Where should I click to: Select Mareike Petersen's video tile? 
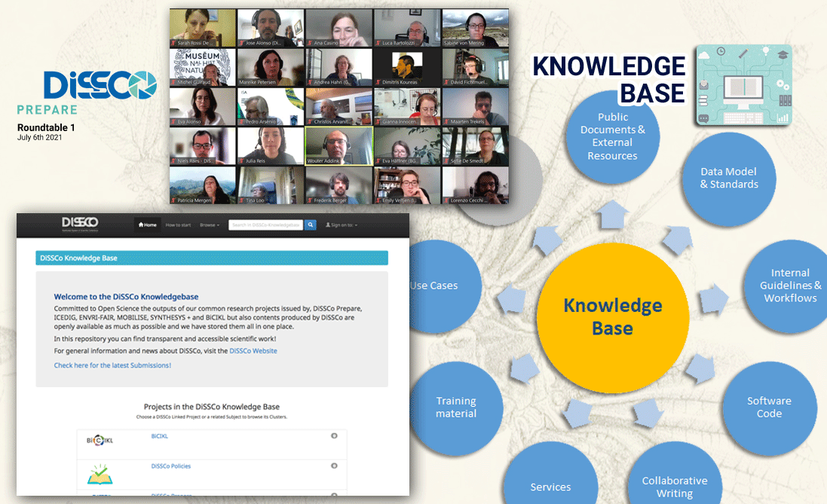click(x=271, y=67)
